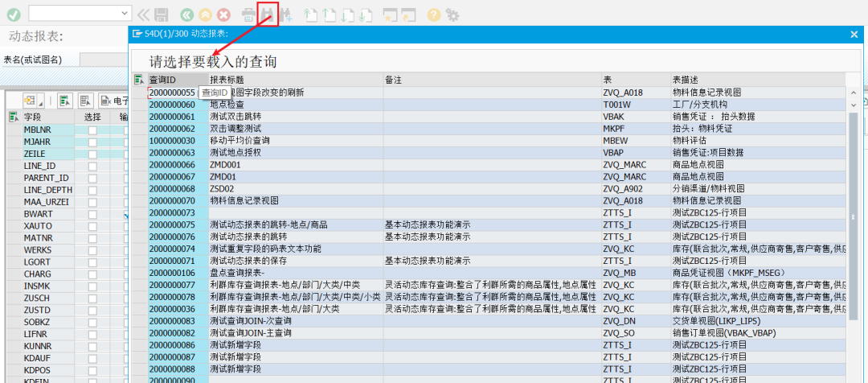Click the green Enter checkmark icon
The image size is (868, 383).
tap(14, 14)
